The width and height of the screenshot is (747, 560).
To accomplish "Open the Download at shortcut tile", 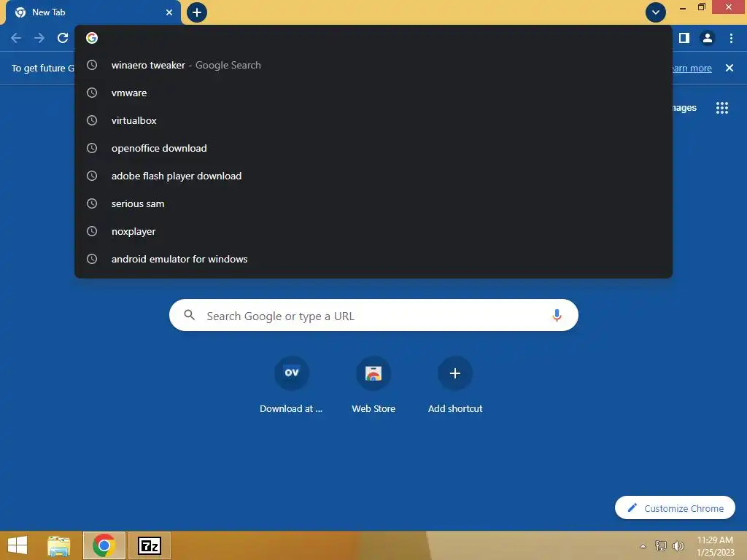I will (292, 386).
